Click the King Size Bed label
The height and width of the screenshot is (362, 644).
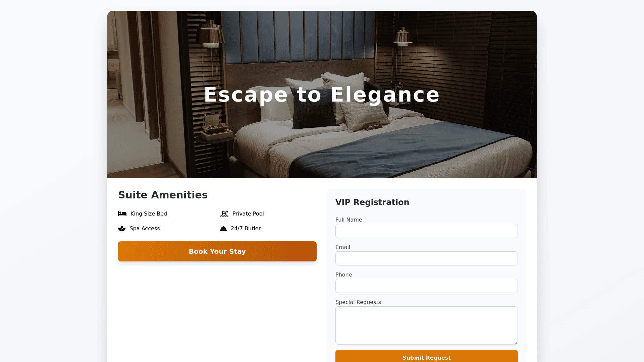(149, 214)
